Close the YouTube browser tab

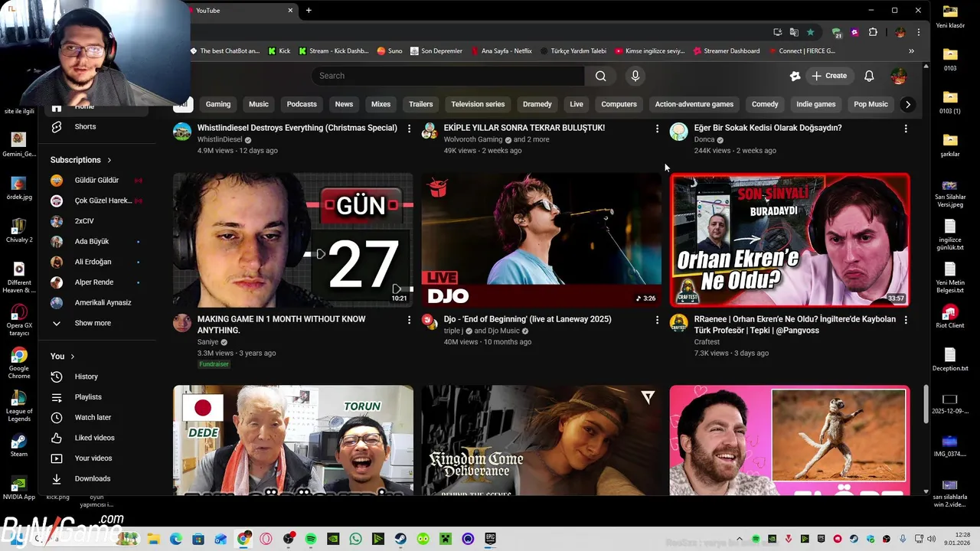(290, 11)
